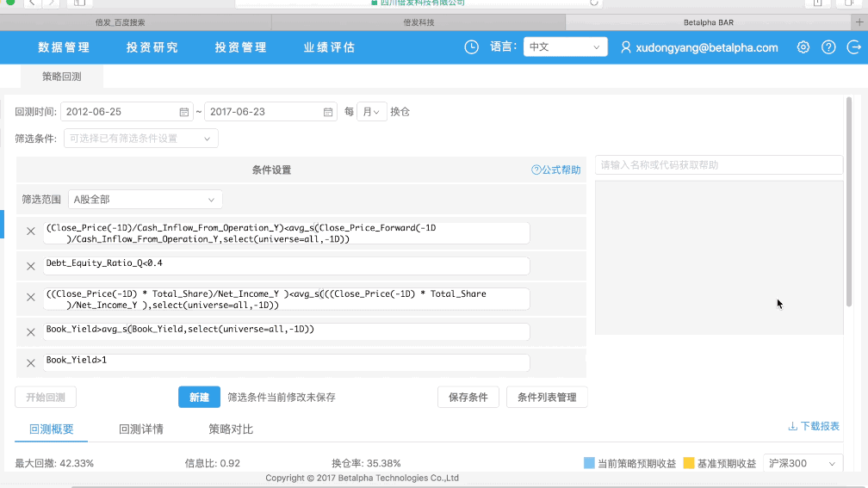Click user account xudongyang@betalpha.com

pyautogui.click(x=699, y=47)
